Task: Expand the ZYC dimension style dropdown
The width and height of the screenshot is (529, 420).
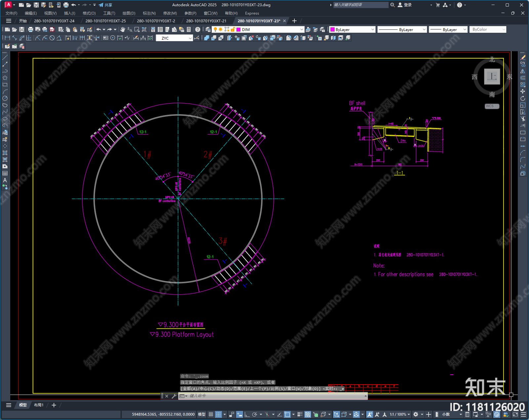Action: point(190,38)
